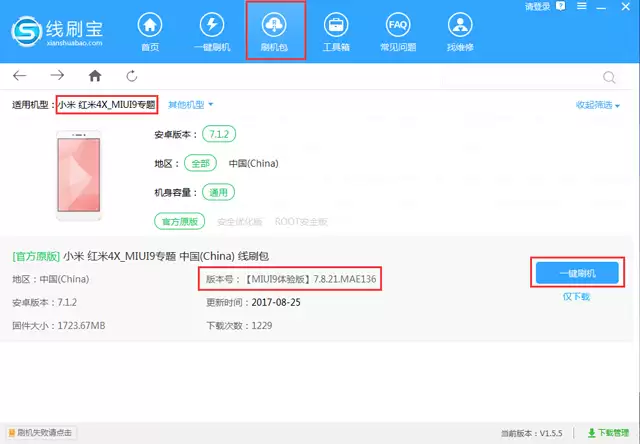Screen dimensions: 640x444
Task: Click the model name 小米 红米4X_MIUI9专题
Action: [x=107, y=105]
